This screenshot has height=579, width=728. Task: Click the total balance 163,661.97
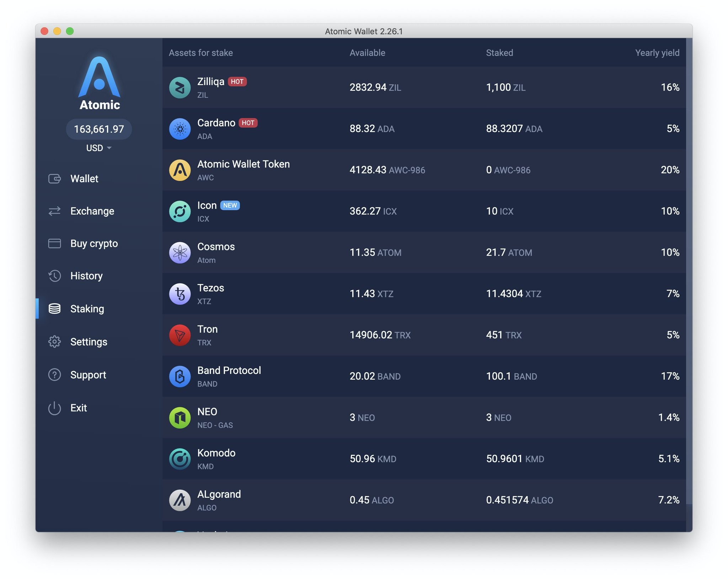(99, 129)
